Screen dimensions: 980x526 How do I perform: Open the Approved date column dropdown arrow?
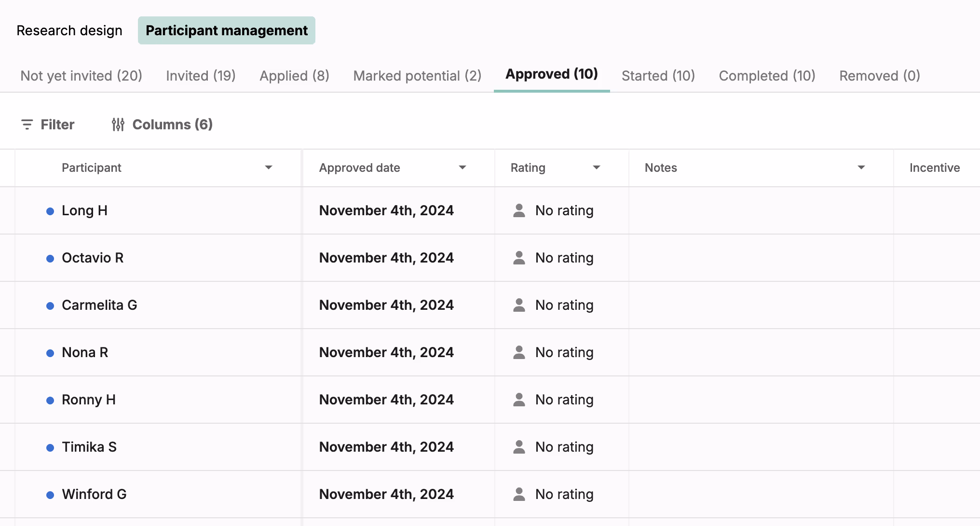(463, 167)
